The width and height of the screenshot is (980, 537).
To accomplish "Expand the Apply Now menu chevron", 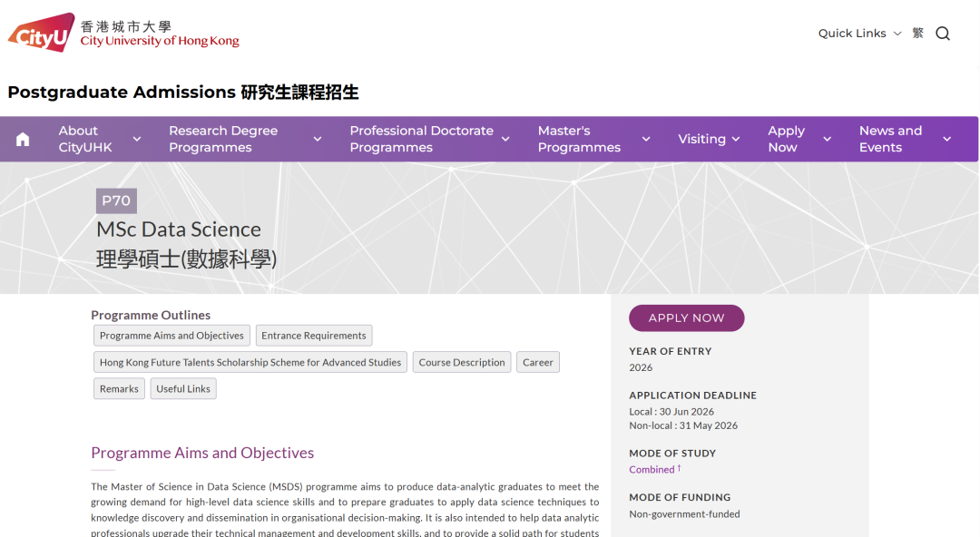I will point(827,139).
